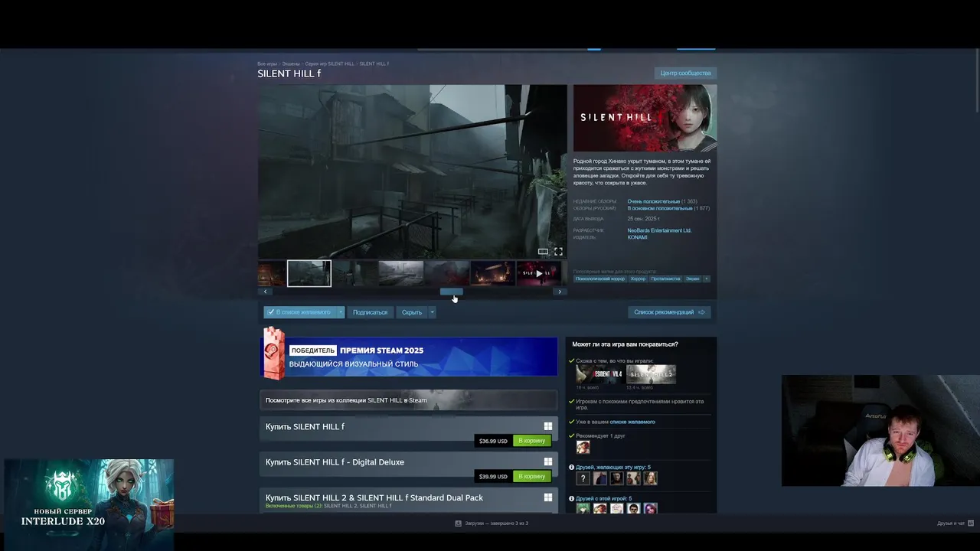Image resolution: width=980 pixels, height=551 pixels.
Task: Expand the wishlist button dropdown arrow
Action: pos(341,312)
